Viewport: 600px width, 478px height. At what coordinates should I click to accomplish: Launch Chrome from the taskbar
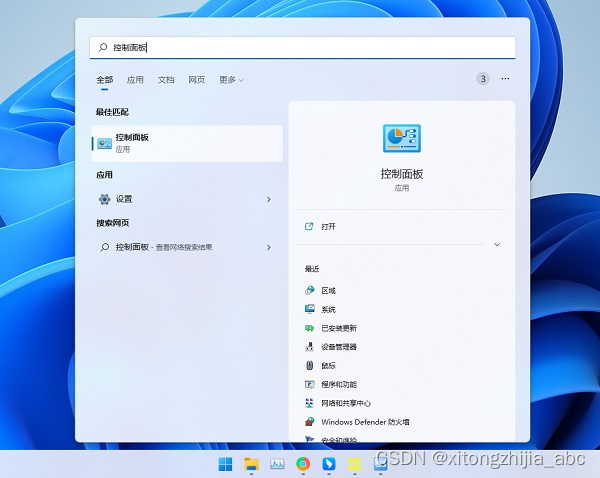click(x=303, y=464)
